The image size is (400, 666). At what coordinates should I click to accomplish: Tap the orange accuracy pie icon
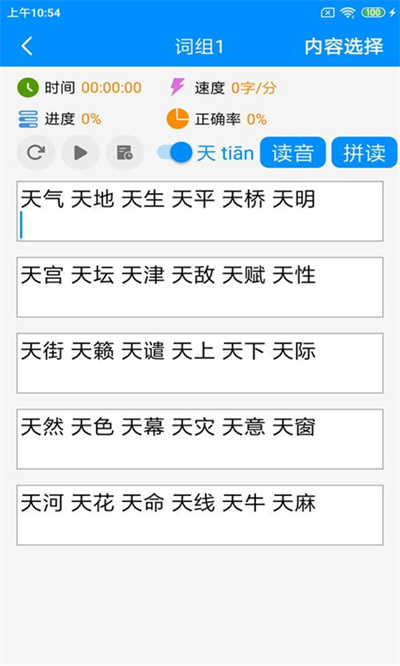[x=177, y=119]
